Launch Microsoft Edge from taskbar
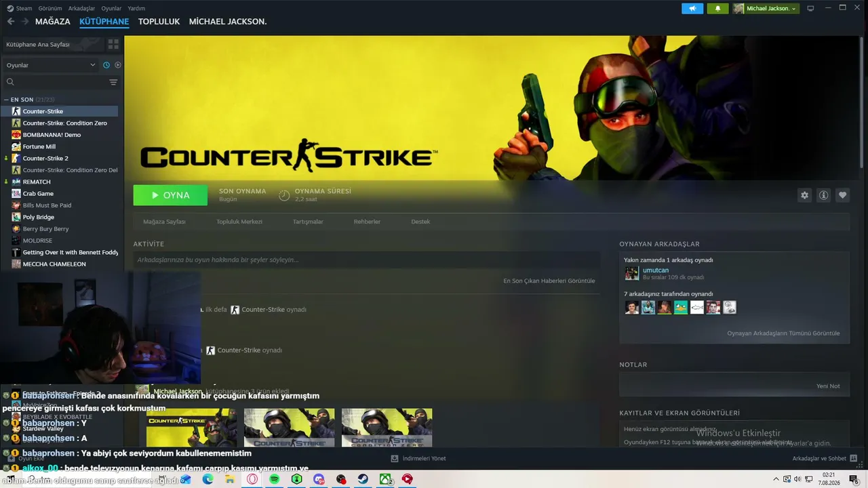The width and height of the screenshot is (868, 488). (x=208, y=479)
